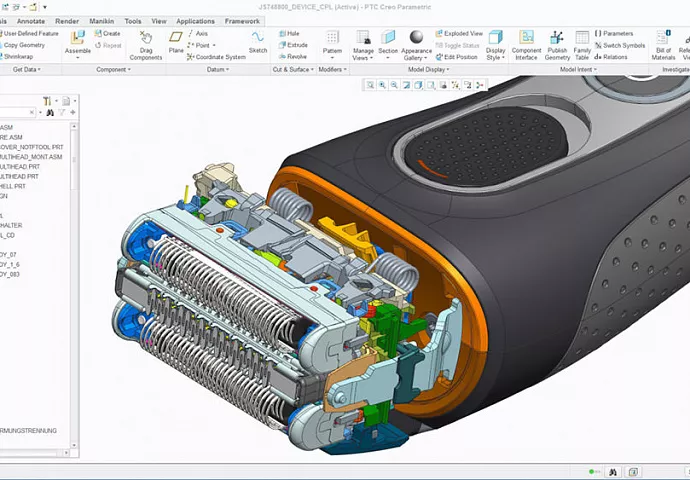The height and width of the screenshot is (480, 690).
Task: Select the Drag Components tool
Action: [146, 39]
